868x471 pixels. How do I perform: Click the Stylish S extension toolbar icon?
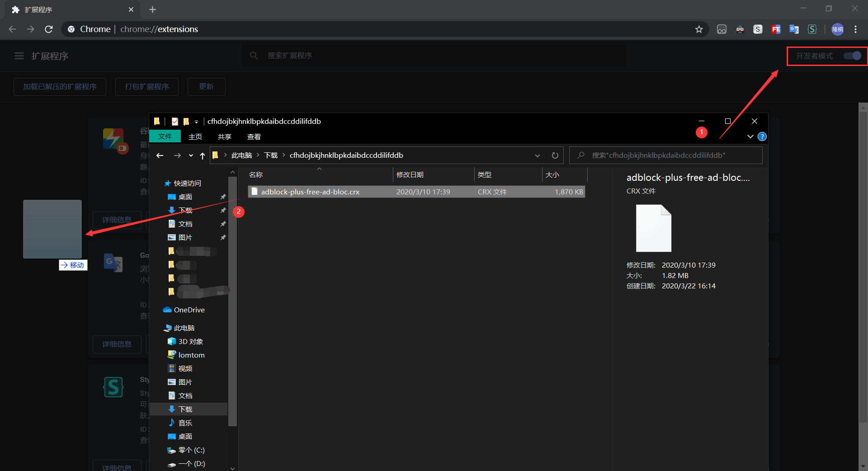pyautogui.click(x=812, y=29)
